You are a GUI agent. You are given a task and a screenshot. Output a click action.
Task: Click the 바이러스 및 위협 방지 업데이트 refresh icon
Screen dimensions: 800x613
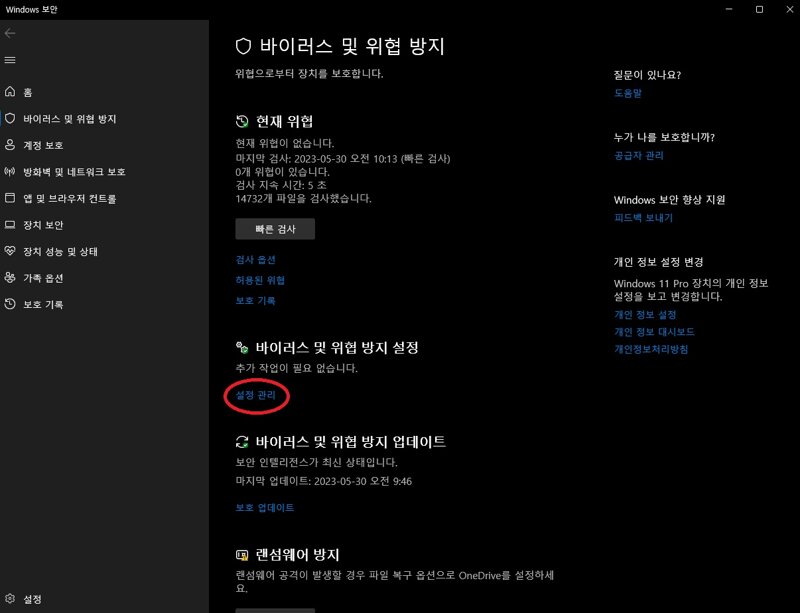point(242,442)
